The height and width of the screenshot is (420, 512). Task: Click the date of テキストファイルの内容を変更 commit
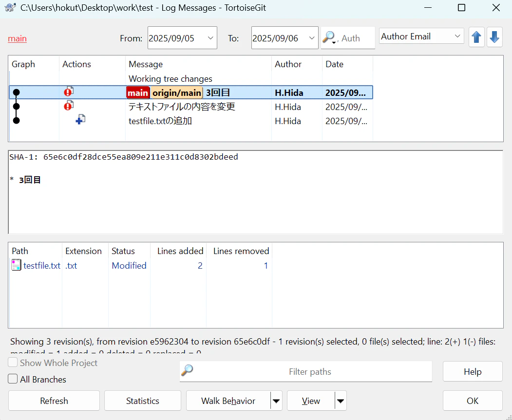[346, 107]
